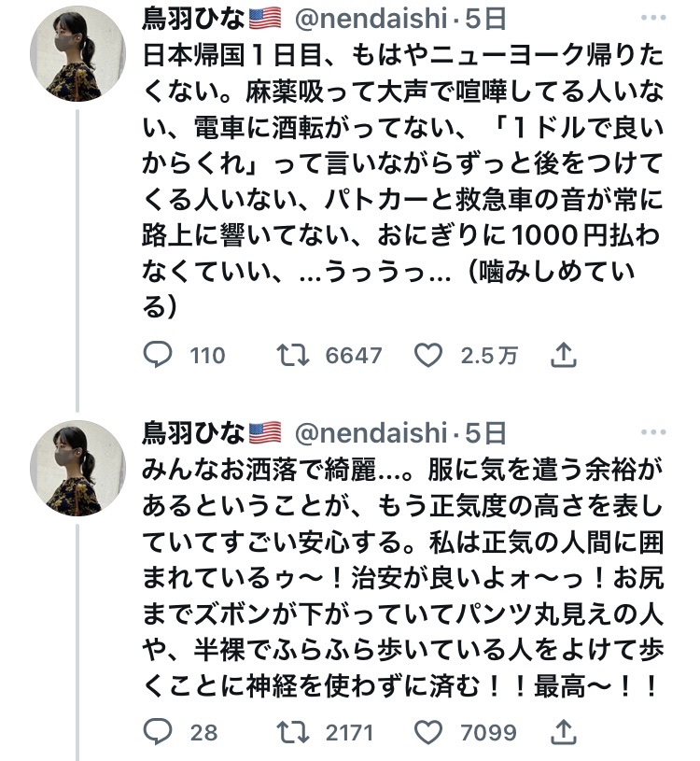
Task: Open replies on the tweet with 28 replies
Action: pos(159,731)
